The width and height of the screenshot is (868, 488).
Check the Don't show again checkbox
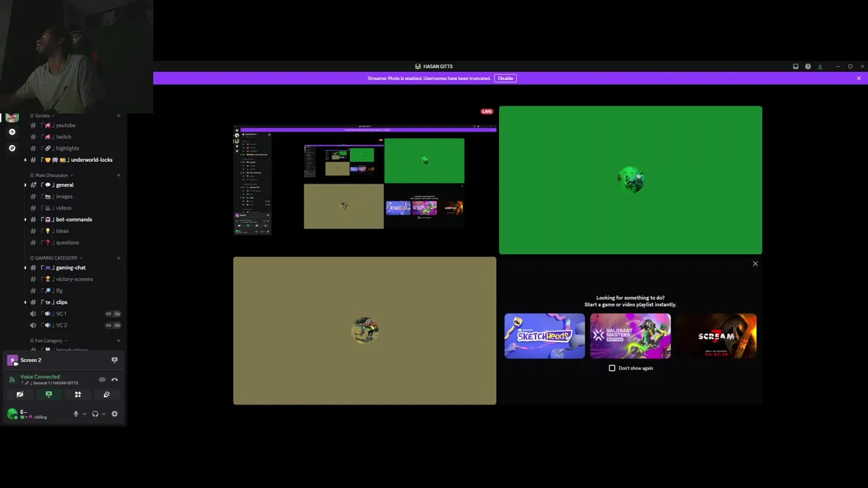pos(612,368)
